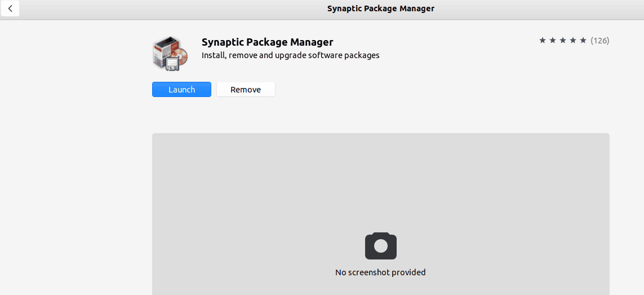Click the bold Synaptic Package Manager heading

[267, 42]
